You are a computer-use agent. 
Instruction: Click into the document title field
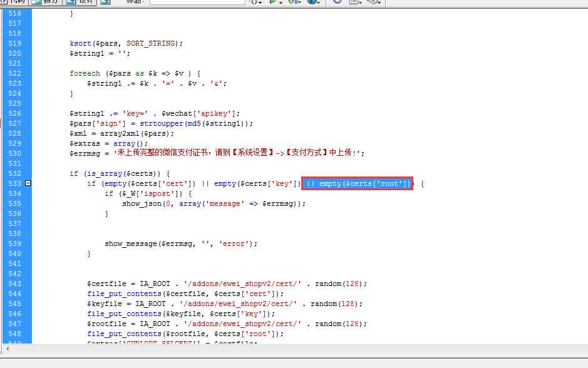[x=197, y=2]
